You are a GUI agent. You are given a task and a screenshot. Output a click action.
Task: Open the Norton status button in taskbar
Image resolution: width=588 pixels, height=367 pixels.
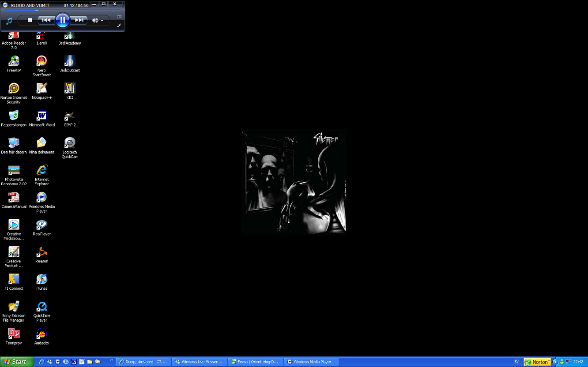pyautogui.click(x=537, y=362)
